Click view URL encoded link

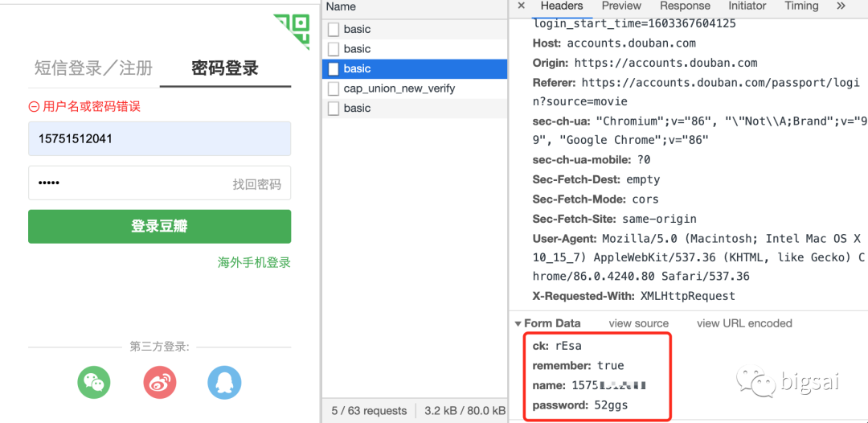[x=744, y=323]
